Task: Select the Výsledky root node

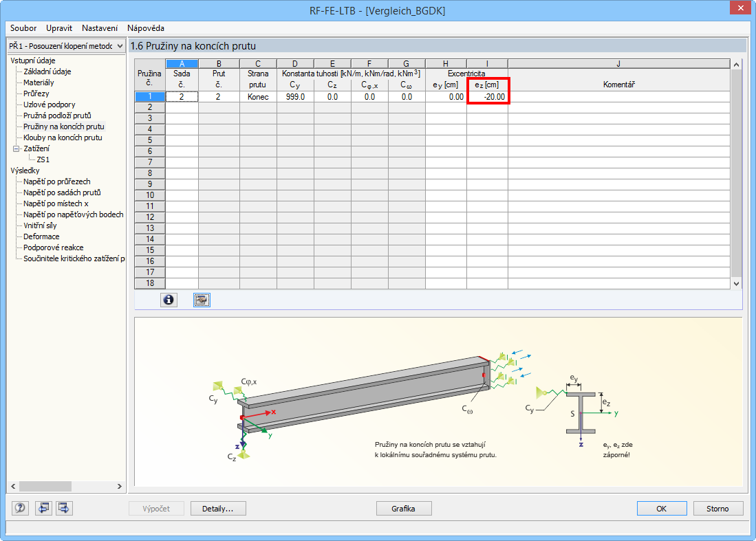Action: coord(25,170)
